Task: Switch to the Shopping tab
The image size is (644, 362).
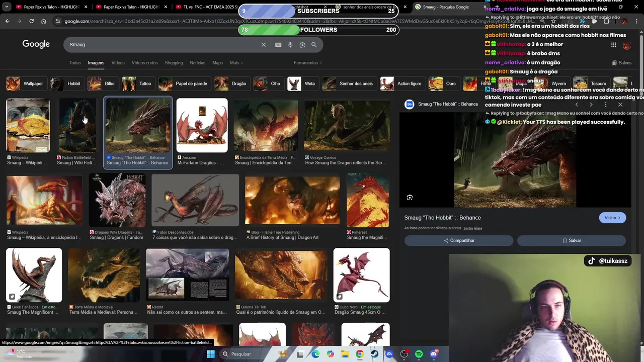Action: pyautogui.click(x=174, y=63)
